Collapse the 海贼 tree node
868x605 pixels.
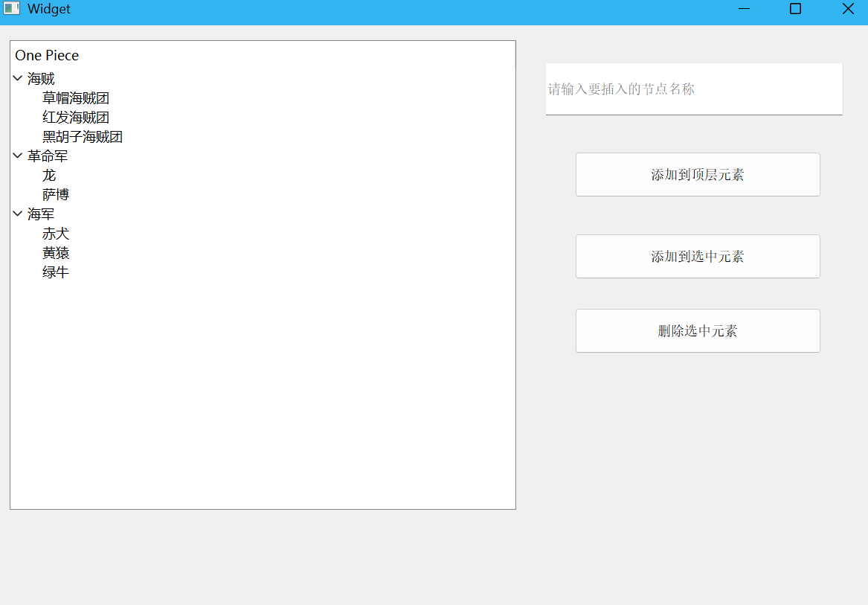(x=18, y=79)
